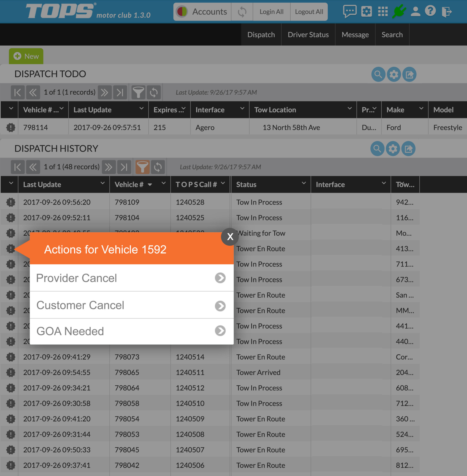Open the chat messages icon in top bar
467x476 pixels.
pos(350,11)
